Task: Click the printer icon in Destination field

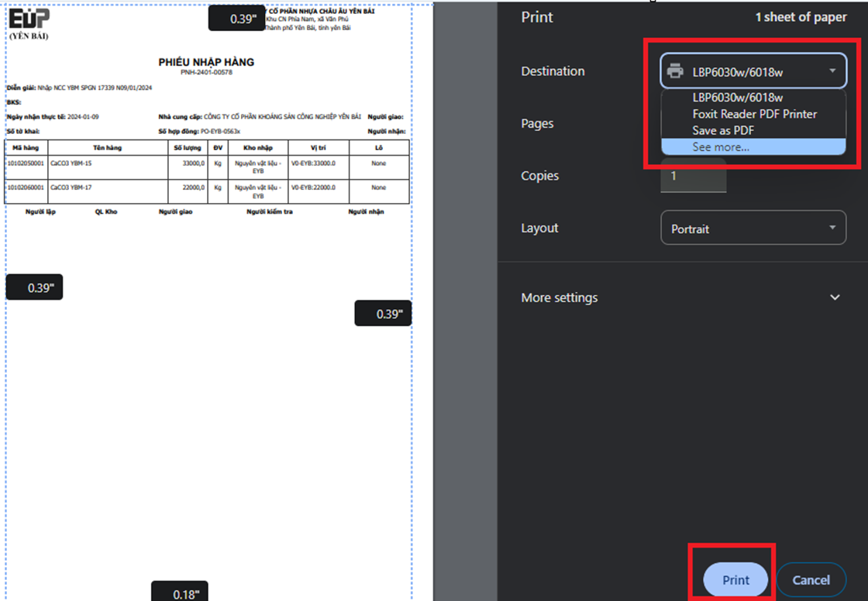Action: [x=675, y=71]
